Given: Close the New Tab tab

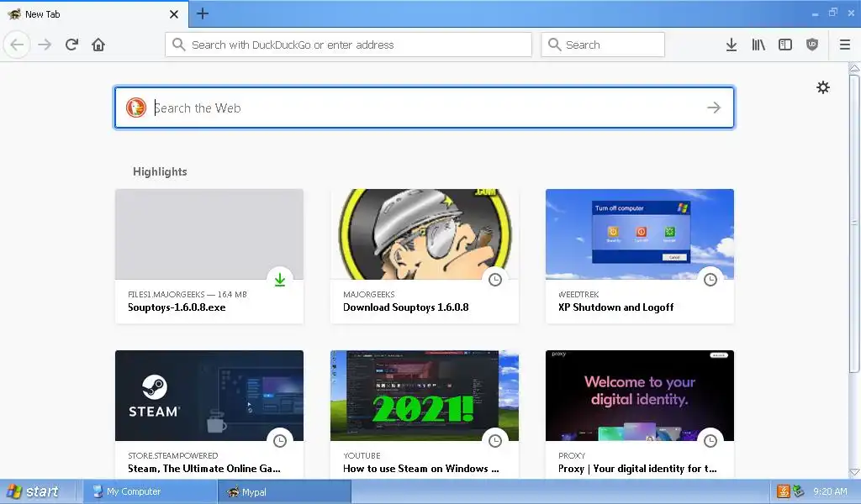Looking at the screenshot, I should coord(174,14).
